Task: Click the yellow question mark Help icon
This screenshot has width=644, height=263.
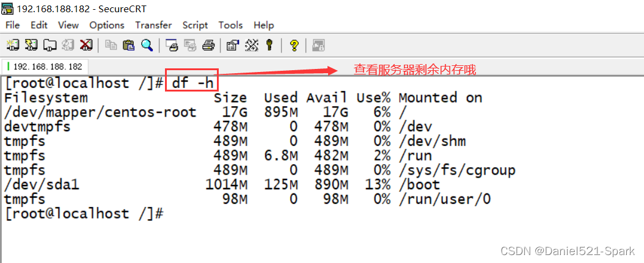Action: click(294, 45)
